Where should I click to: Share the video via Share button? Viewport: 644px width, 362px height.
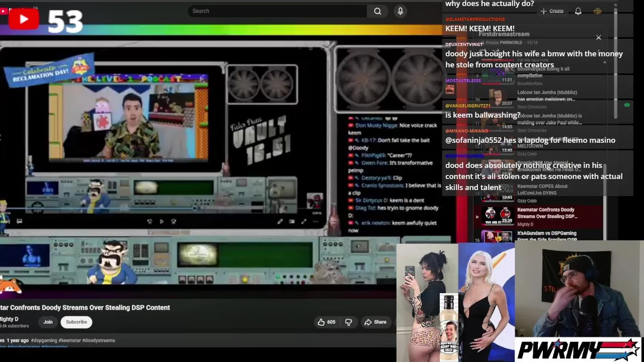click(x=375, y=322)
